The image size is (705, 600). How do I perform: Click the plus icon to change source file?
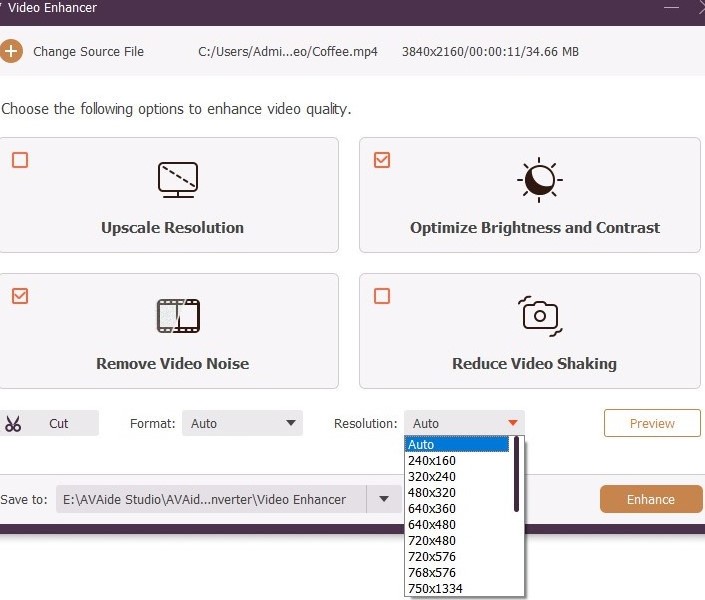[x=11, y=52]
